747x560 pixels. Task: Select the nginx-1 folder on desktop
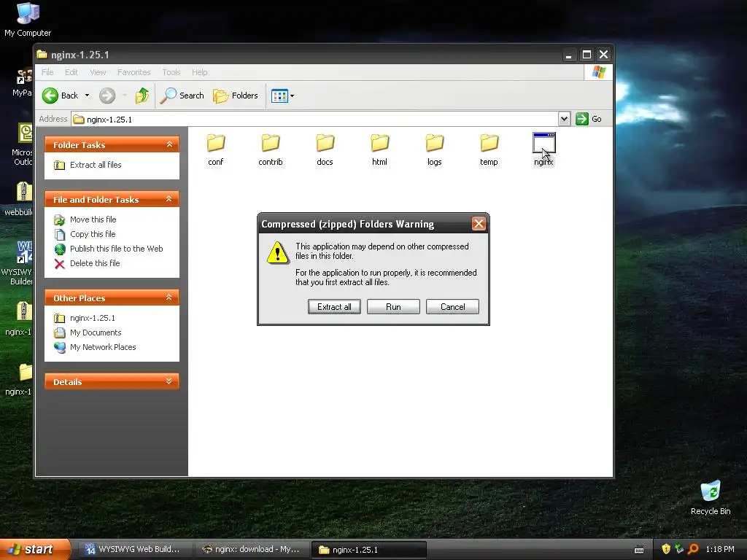19,379
